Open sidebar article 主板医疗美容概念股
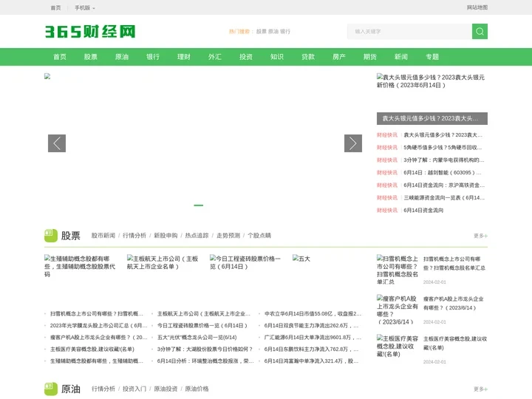532x399 pixels. point(455,344)
